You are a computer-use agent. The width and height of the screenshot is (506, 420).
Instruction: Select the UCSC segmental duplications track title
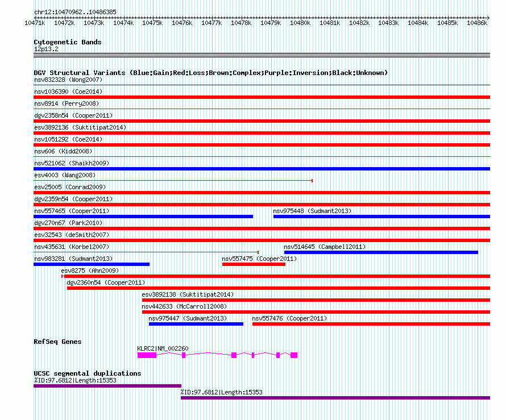click(88, 373)
